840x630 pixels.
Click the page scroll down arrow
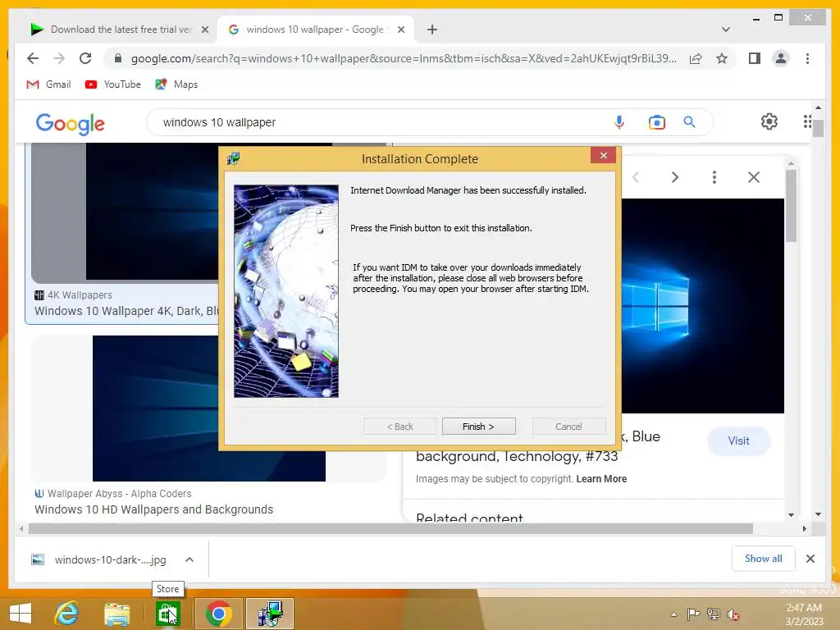click(818, 514)
